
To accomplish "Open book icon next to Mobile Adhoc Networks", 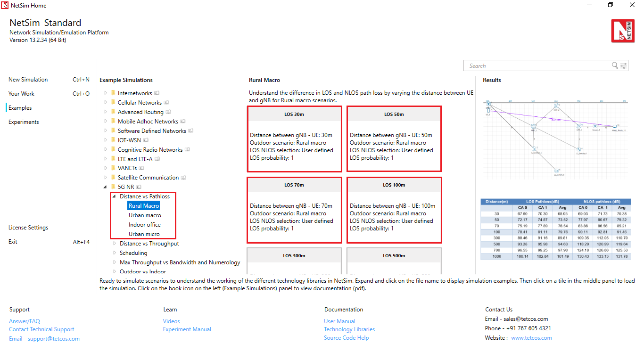I will point(183,122).
